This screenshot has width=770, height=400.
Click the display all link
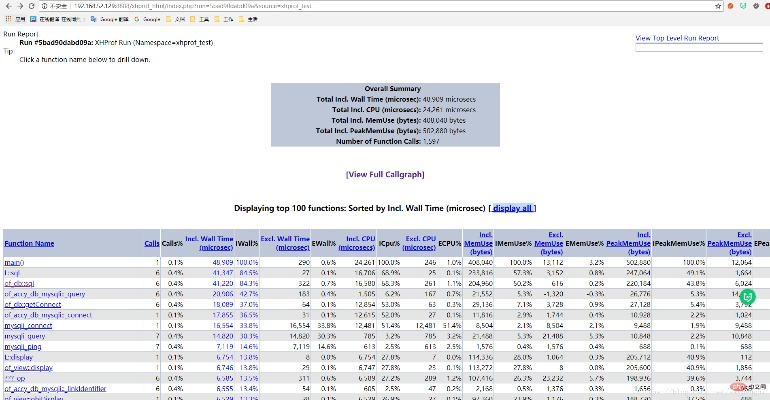[511, 208]
